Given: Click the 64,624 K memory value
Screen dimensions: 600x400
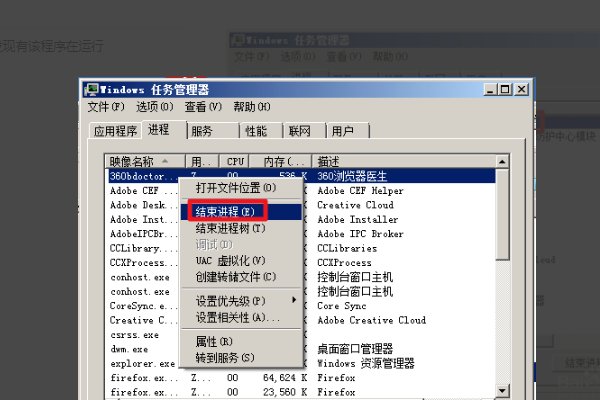Looking at the screenshot, I should [285, 378].
